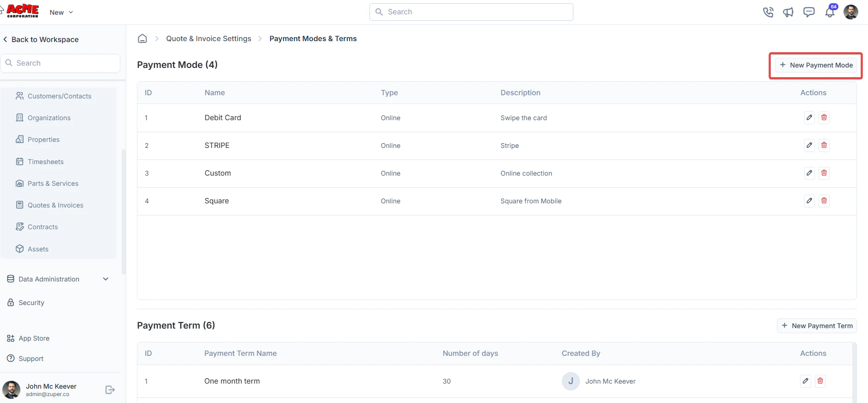Viewport: 868px width, 403px height.
Task: Click the New Payment Term button
Action: pyautogui.click(x=817, y=326)
